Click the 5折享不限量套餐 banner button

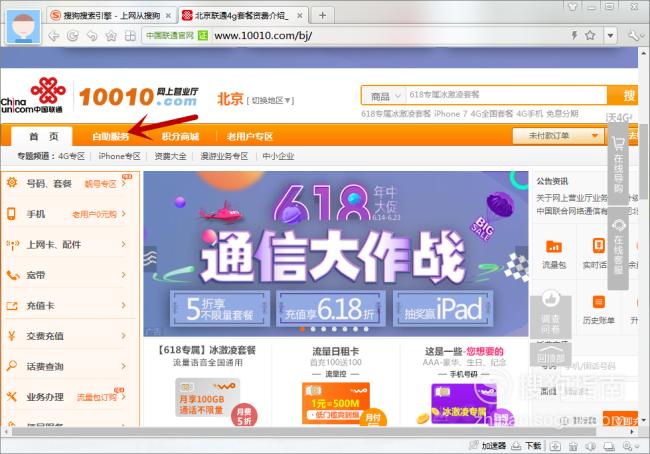coord(220,308)
